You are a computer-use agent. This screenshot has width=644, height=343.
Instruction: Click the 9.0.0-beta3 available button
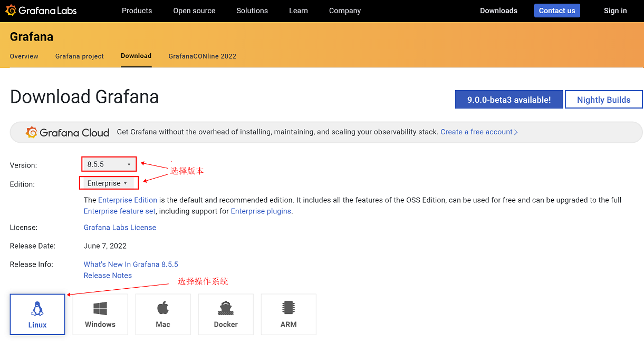(x=509, y=100)
